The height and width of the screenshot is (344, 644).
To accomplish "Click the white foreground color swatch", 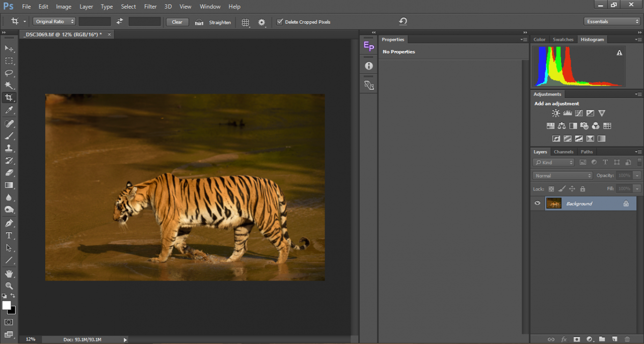I will tap(7, 305).
